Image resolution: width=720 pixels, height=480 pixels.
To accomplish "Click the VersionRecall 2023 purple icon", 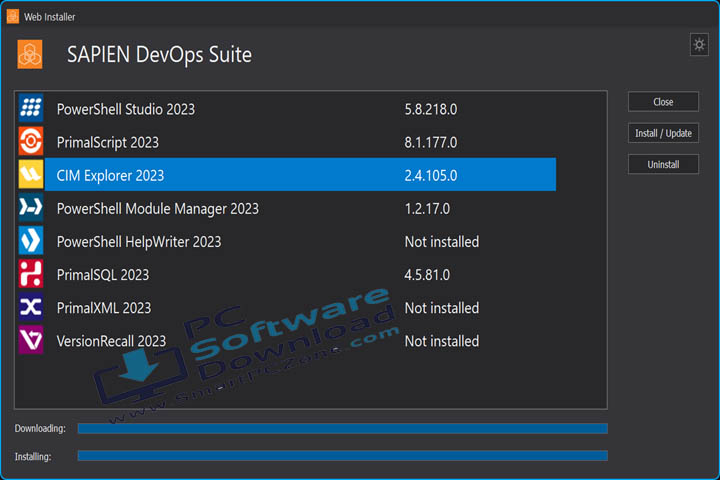I will pyautogui.click(x=31, y=340).
